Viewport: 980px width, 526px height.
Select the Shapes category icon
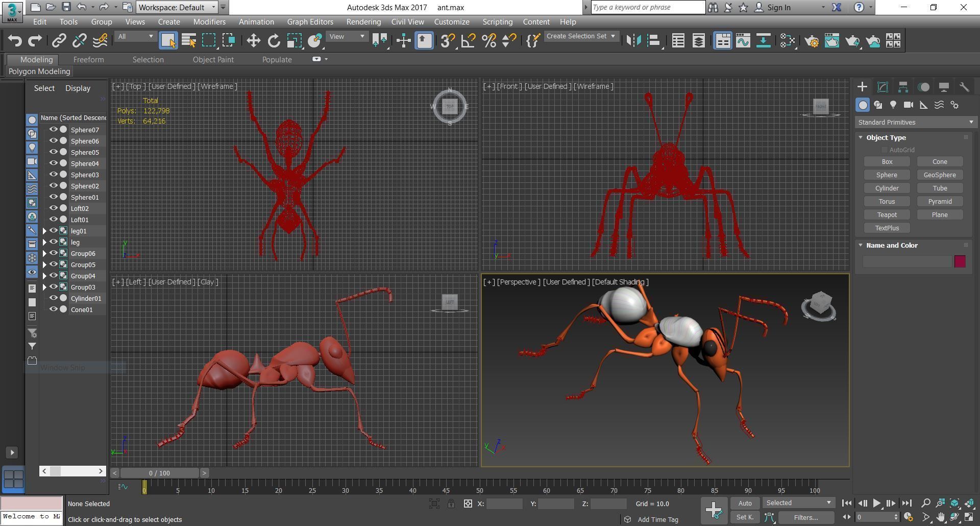coord(878,105)
